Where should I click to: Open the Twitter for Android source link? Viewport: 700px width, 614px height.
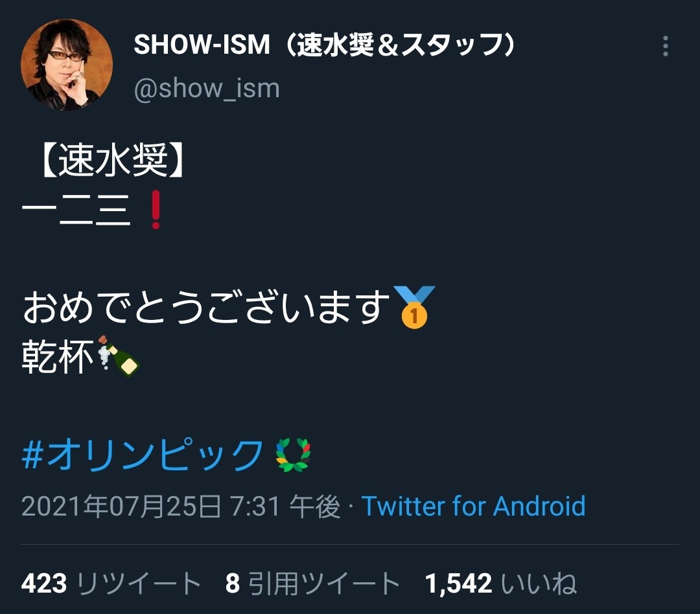click(x=473, y=506)
